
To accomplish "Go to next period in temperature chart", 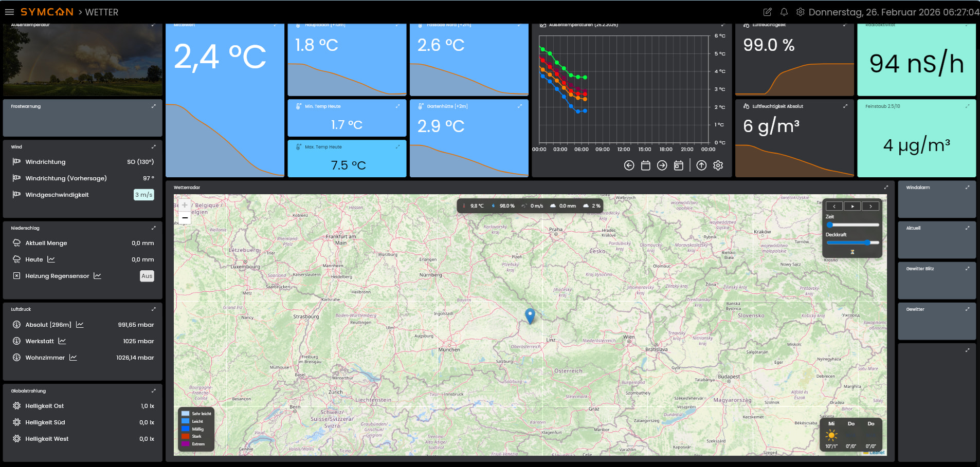I will pyautogui.click(x=662, y=165).
